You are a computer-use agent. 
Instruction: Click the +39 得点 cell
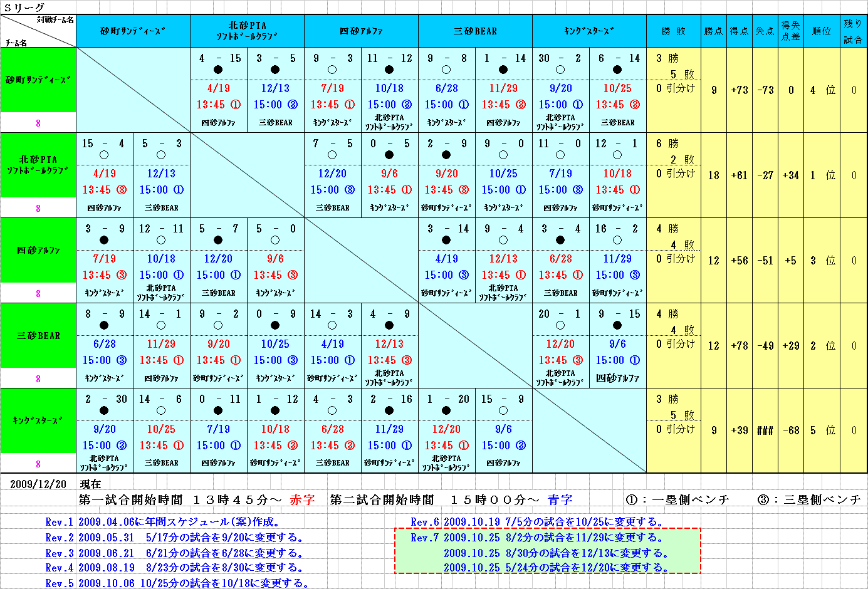coord(739,430)
